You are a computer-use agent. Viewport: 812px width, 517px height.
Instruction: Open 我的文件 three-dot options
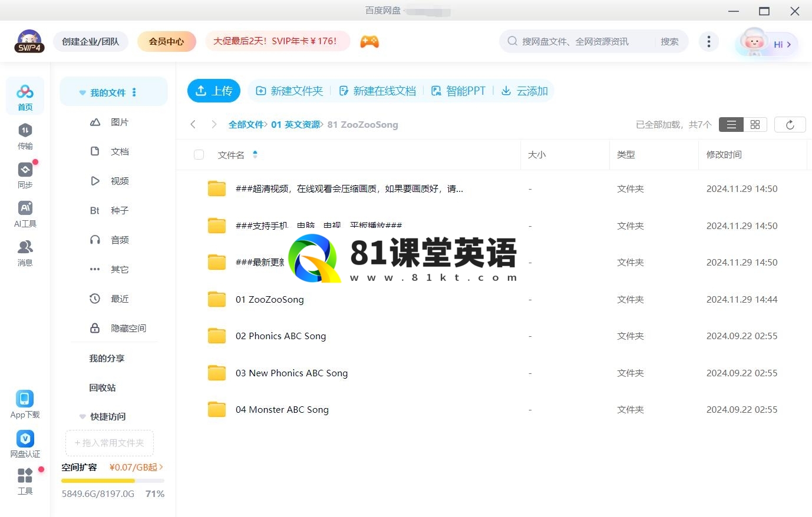tap(134, 92)
